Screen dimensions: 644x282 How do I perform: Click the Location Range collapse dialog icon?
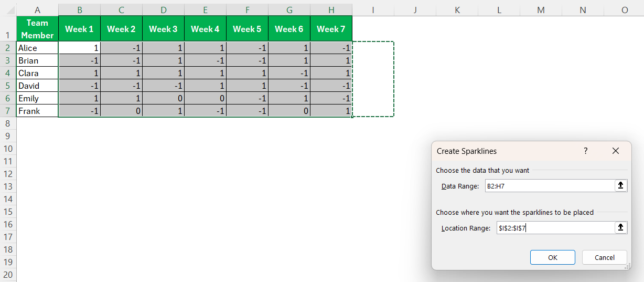pyautogui.click(x=621, y=227)
